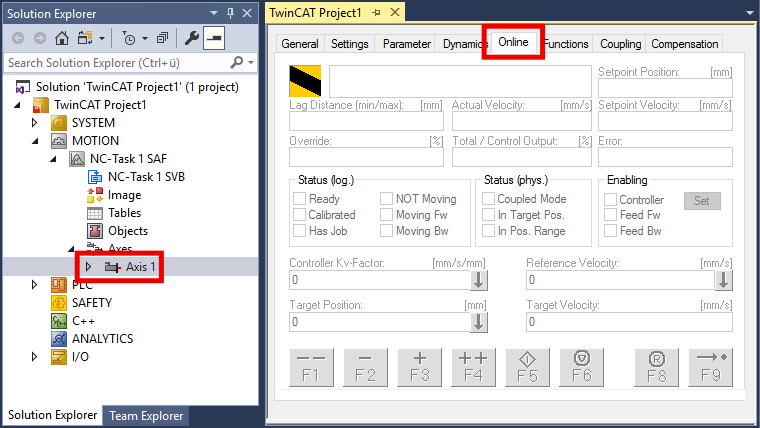Toggle the Calibrated checkbox
The height and width of the screenshot is (428, 760).
point(300,215)
